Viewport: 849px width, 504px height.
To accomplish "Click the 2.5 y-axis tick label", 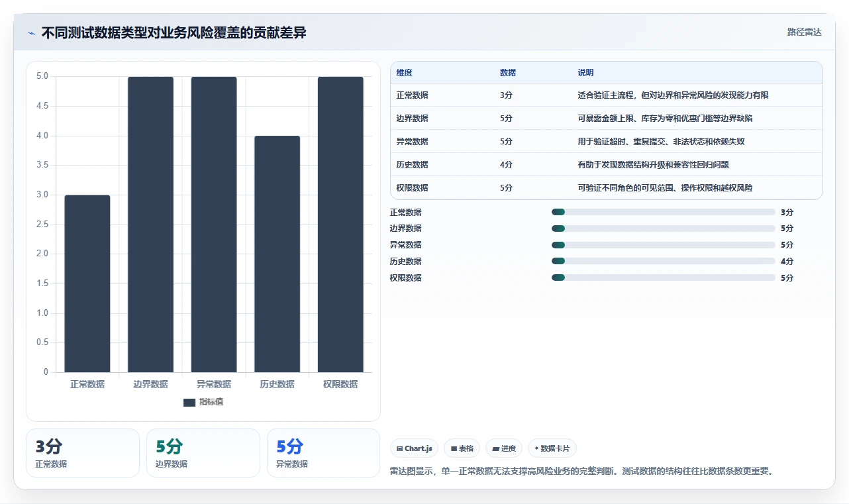I will (x=42, y=225).
